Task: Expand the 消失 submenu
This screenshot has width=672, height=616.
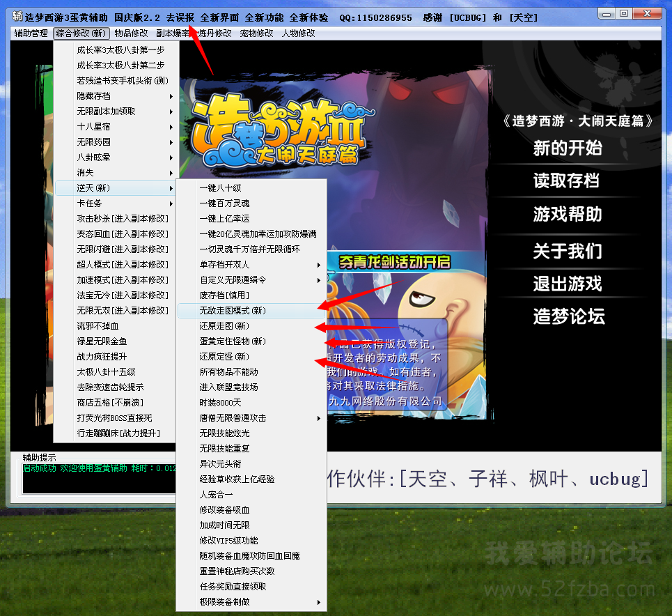Action: 115,173
